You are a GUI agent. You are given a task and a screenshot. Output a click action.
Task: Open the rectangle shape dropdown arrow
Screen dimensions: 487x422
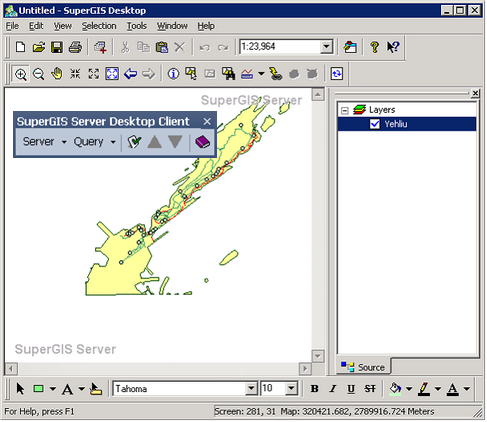[x=53, y=389]
